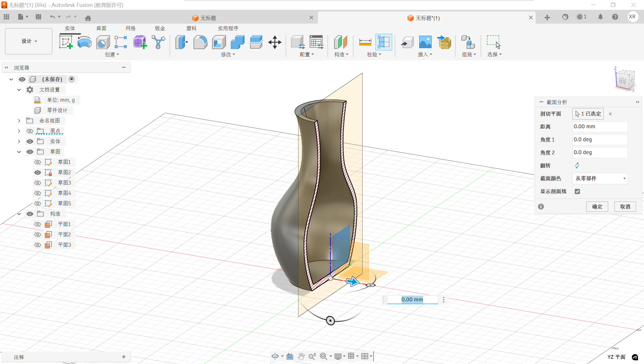Switch to the 网格 tab
This screenshot has height=364, width=644.
(131, 28)
